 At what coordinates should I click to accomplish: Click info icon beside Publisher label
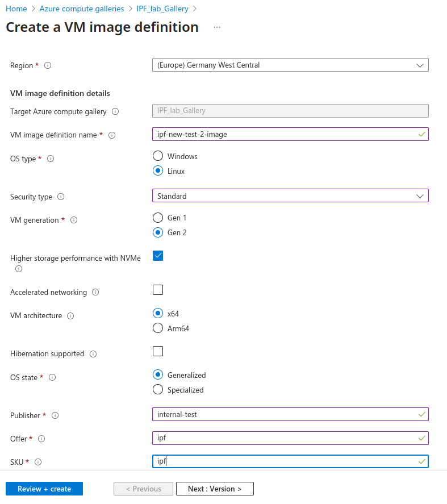click(x=55, y=415)
